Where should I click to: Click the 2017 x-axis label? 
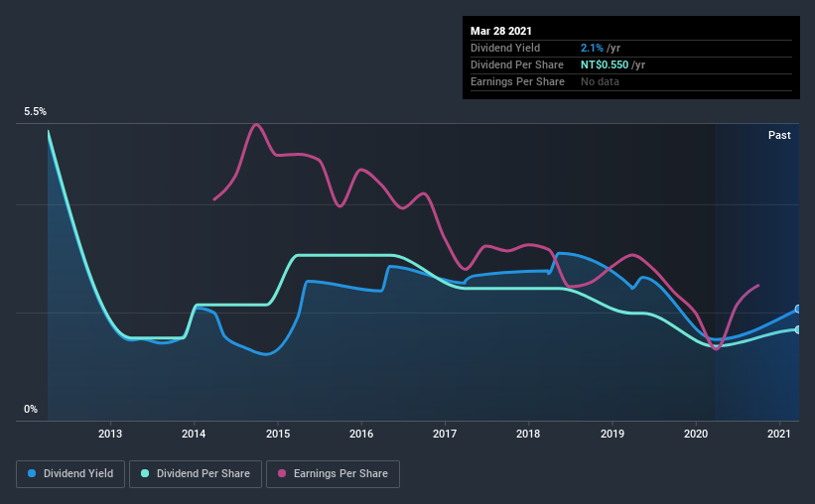[445, 434]
